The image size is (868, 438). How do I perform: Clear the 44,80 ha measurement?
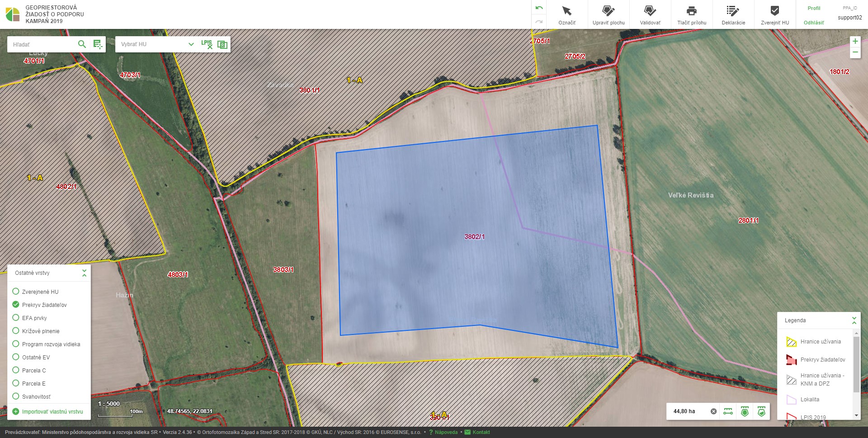[x=713, y=411]
